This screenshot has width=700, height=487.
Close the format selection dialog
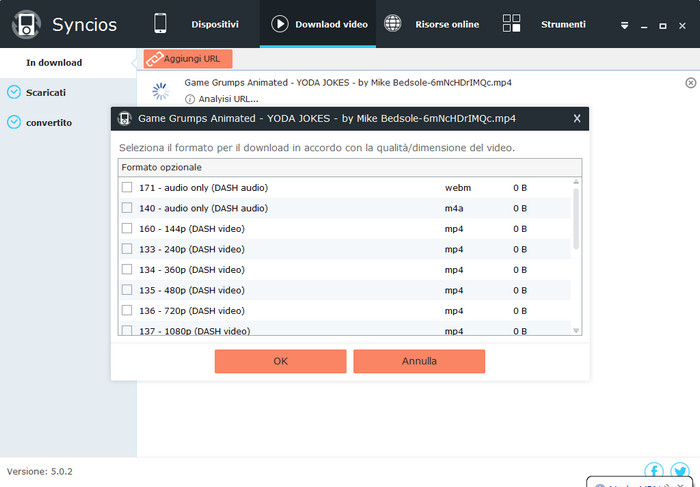click(577, 119)
